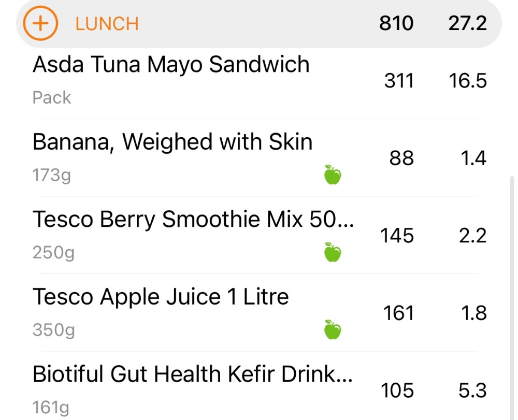Tap the 250g smoothie mix portion
The width and height of the screenshot is (518, 420).
click(x=53, y=253)
